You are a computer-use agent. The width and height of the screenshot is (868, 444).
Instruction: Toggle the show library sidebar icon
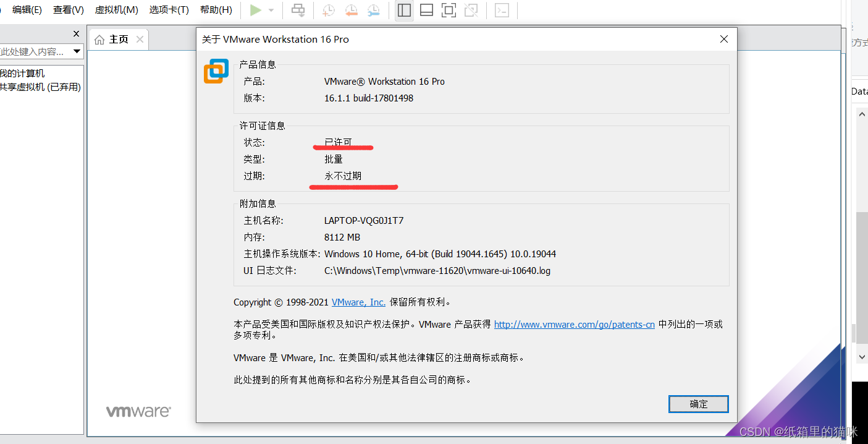coord(404,10)
